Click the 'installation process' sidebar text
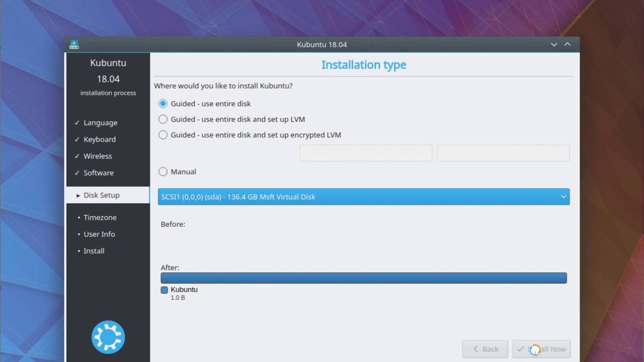The height and width of the screenshot is (362, 644). (108, 93)
